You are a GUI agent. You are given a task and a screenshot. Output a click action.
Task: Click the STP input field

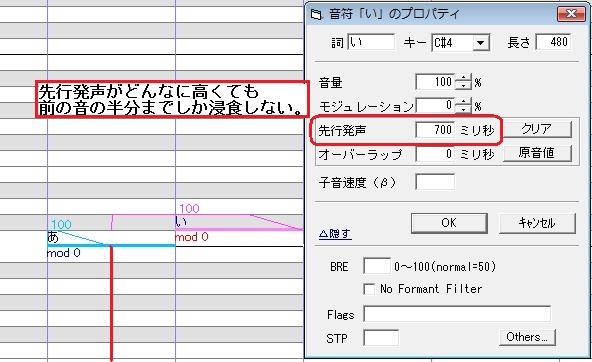(x=381, y=337)
